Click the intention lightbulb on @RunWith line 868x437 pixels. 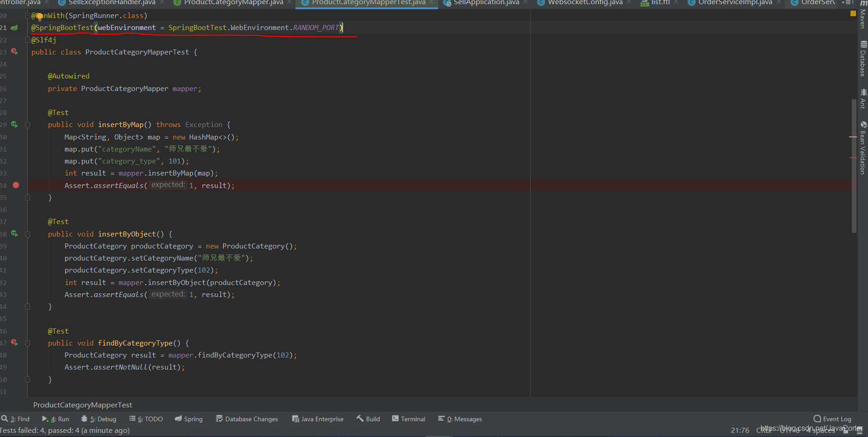pos(40,17)
